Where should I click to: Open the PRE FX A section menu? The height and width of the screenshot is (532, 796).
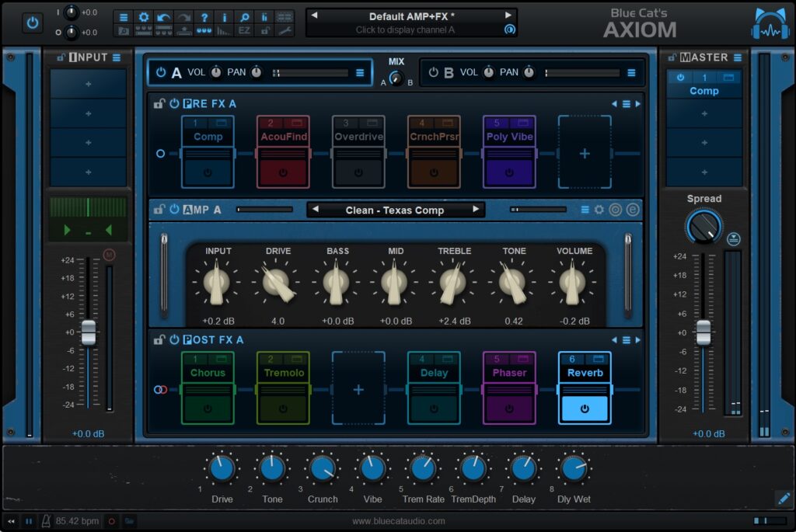(627, 104)
